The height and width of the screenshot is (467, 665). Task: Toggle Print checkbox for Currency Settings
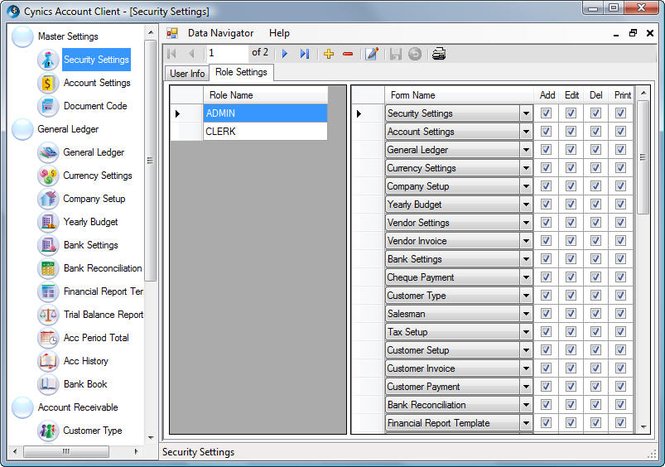pyautogui.click(x=620, y=168)
